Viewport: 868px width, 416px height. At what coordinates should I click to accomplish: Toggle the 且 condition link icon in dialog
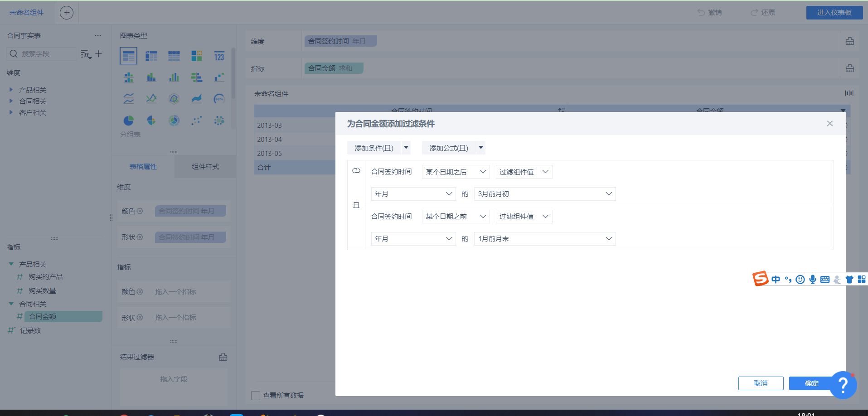(x=356, y=171)
